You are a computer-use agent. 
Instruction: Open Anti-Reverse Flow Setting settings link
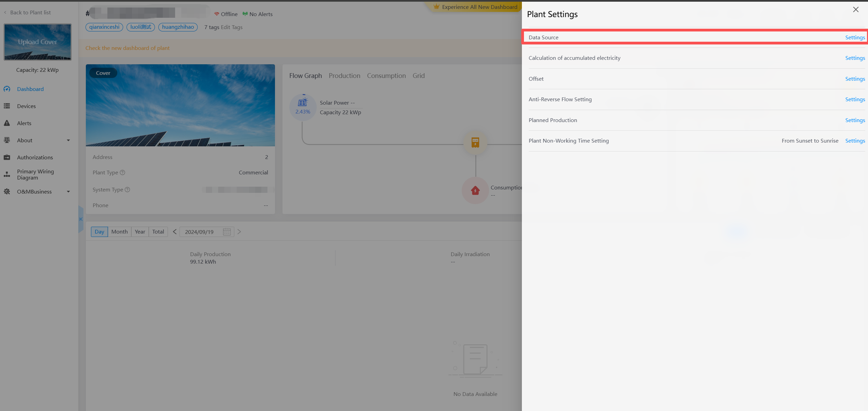pos(855,100)
